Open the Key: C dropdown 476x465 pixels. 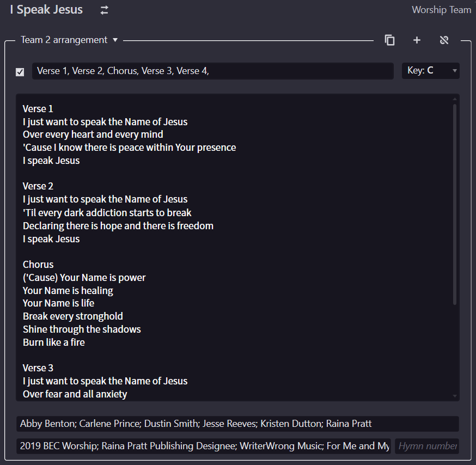tap(430, 71)
